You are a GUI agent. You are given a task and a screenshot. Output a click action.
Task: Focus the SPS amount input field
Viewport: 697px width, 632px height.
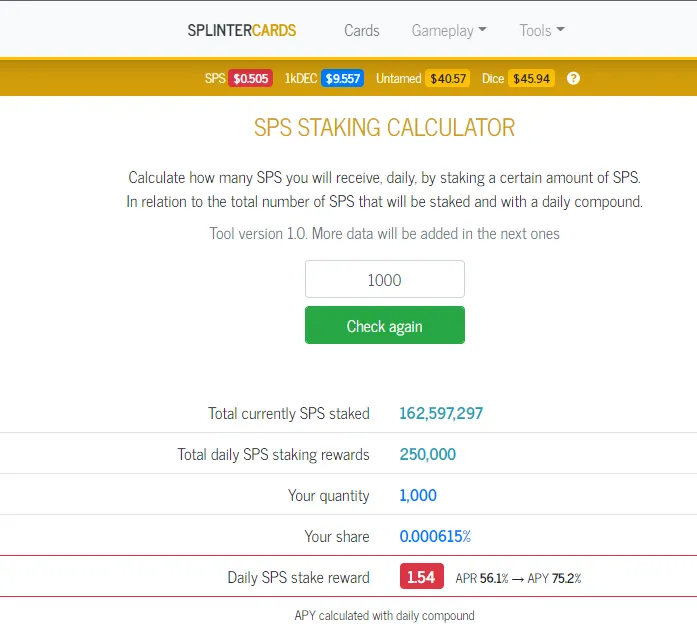(x=385, y=280)
